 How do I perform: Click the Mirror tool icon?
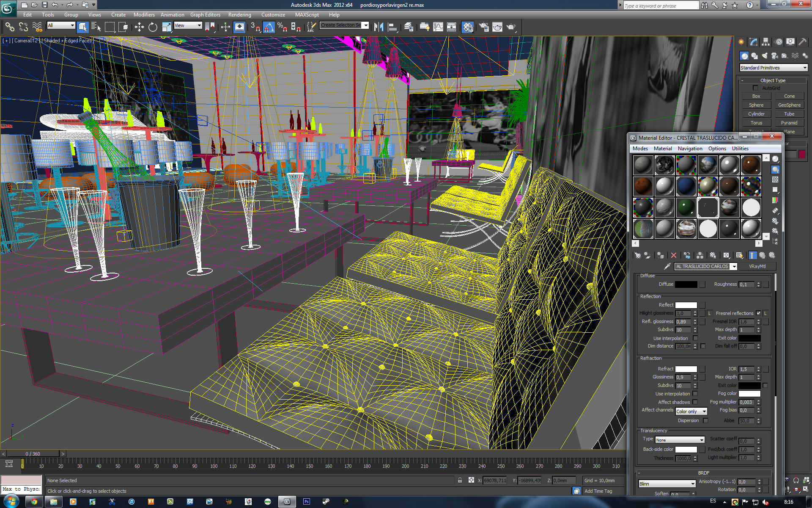(x=379, y=28)
